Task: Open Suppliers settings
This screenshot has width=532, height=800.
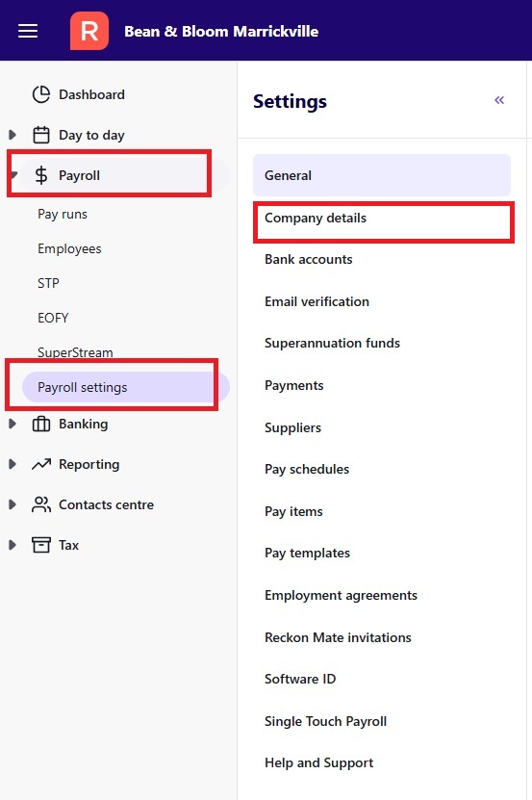Action: click(292, 427)
